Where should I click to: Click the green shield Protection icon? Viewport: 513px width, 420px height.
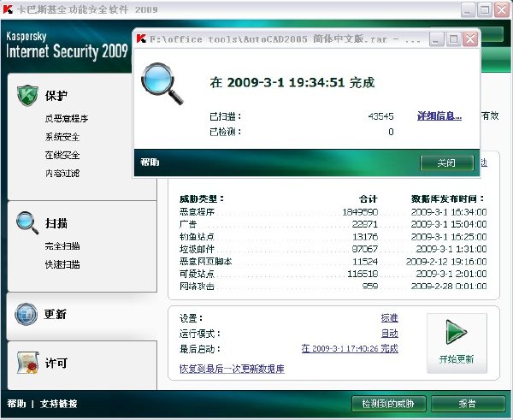click(x=27, y=96)
